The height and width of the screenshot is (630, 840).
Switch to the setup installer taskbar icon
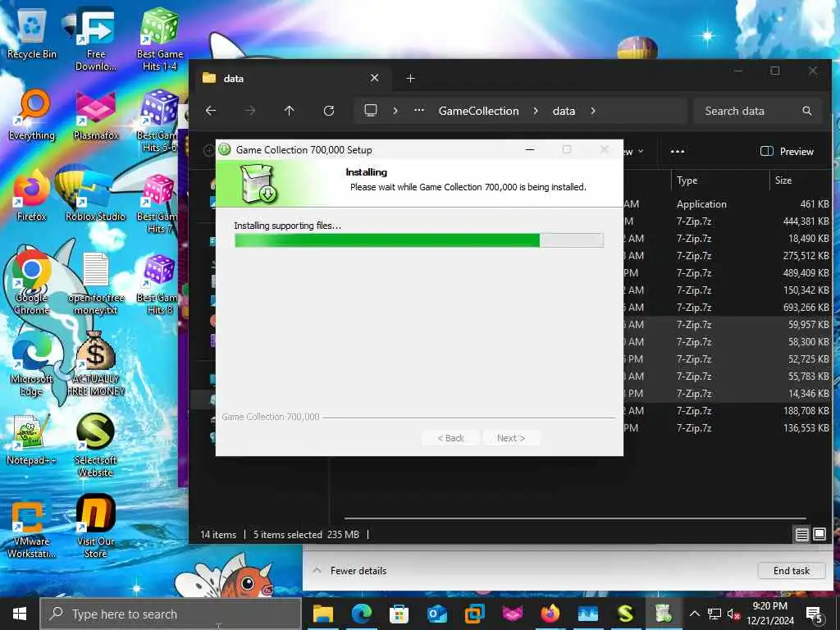(x=663, y=614)
